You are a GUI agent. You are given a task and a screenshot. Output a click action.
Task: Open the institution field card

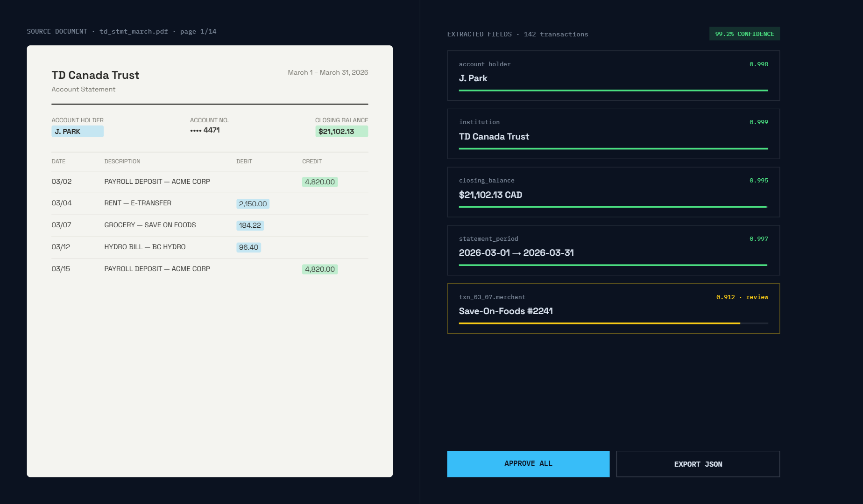[x=613, y=134]
